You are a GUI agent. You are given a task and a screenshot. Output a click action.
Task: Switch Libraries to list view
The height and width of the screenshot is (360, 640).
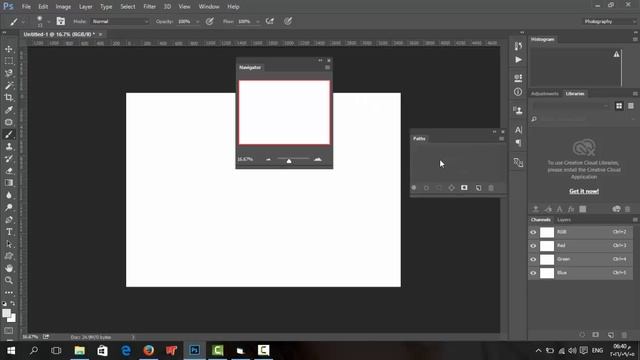pyautogui.click(x=631, y=106)
